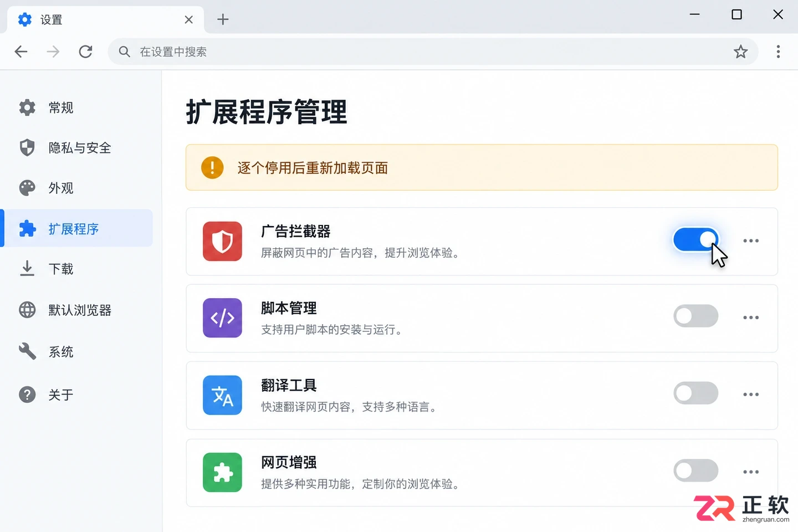Click the 网页增强 extension name

pos(289,462)
